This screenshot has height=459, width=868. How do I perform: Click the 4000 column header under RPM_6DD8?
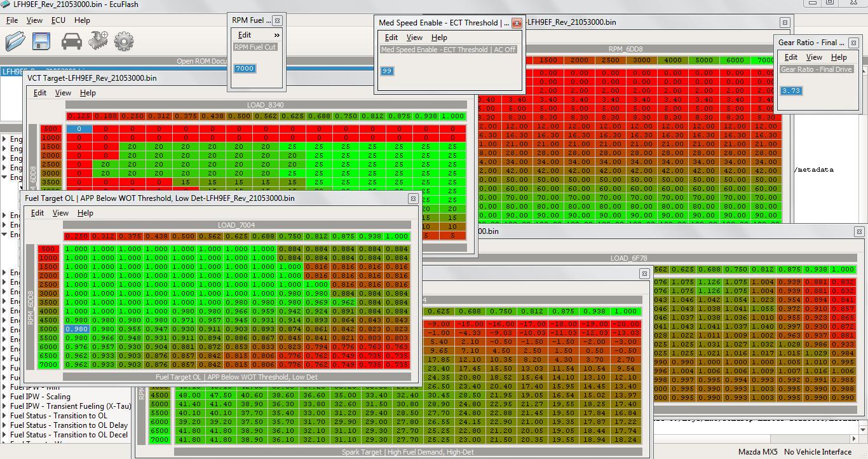pyautogui.click(x=673, y=60)
